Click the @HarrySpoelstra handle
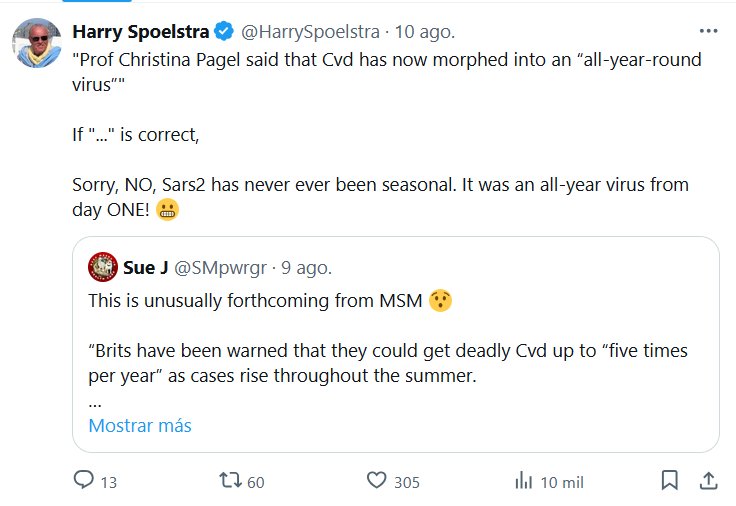The width and height of the screenshot is (736, 506). click(x=312, y=30)
